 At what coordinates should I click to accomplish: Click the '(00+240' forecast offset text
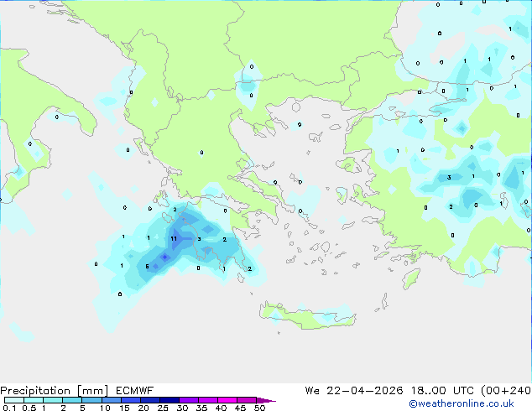coord(506,391)
